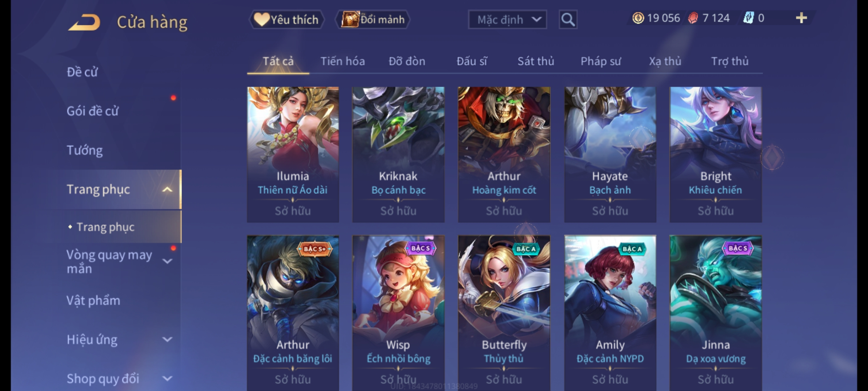Collapse the Trang phục sidebar section

click(x=167, y=189)
